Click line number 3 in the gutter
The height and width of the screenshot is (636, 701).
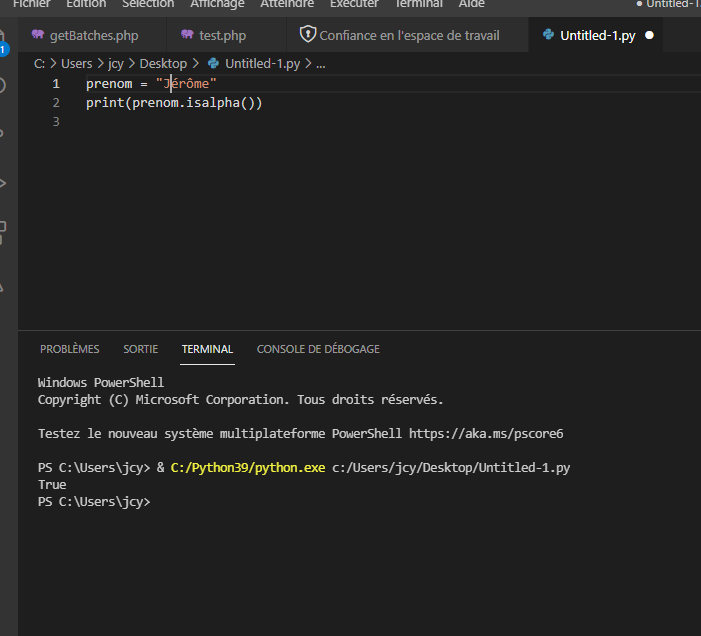click(56, 122)
